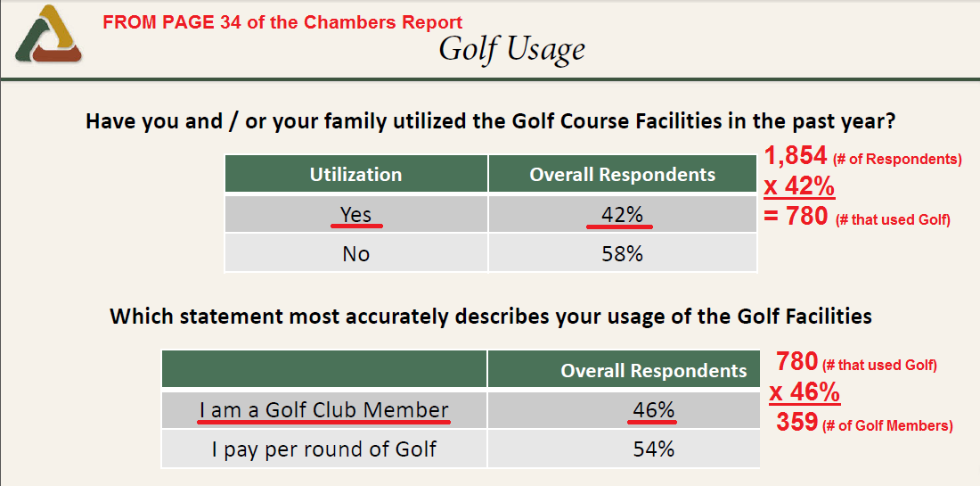Viewport: 980px width, 486px height.
Task: Click the red "359 (# of Golf Members)" result
Action: 863,423
